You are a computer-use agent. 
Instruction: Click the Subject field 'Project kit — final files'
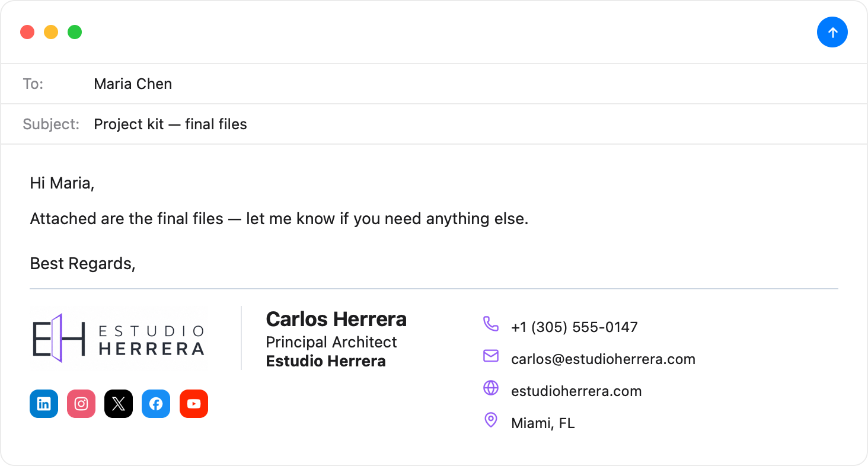click(x=434, y=124)
